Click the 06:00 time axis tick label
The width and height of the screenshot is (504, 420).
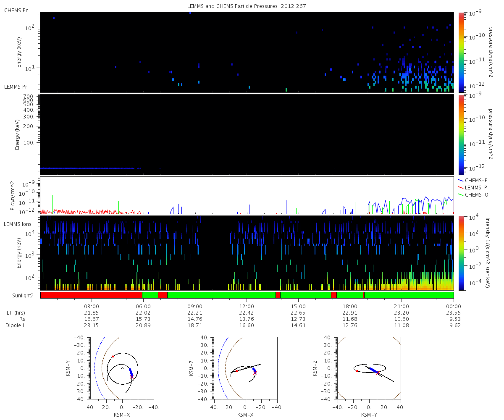tap(143, 306)
